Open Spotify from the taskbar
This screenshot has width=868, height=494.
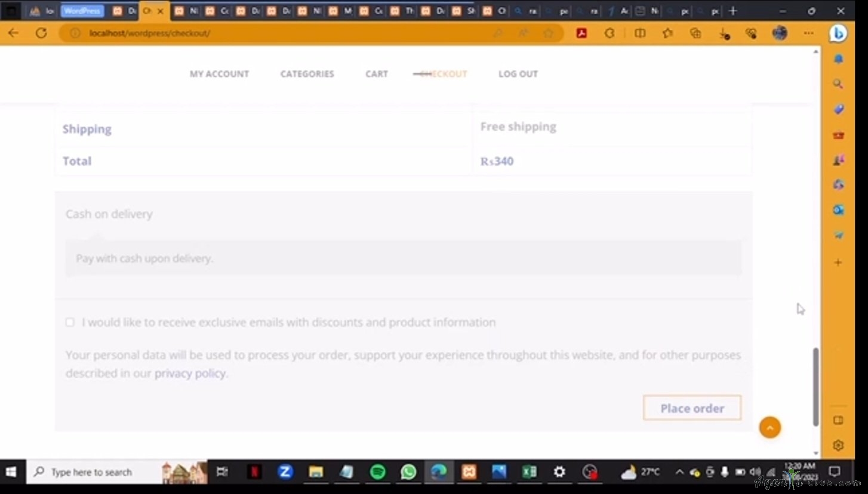pyautogui.click(x=377, y=472)
